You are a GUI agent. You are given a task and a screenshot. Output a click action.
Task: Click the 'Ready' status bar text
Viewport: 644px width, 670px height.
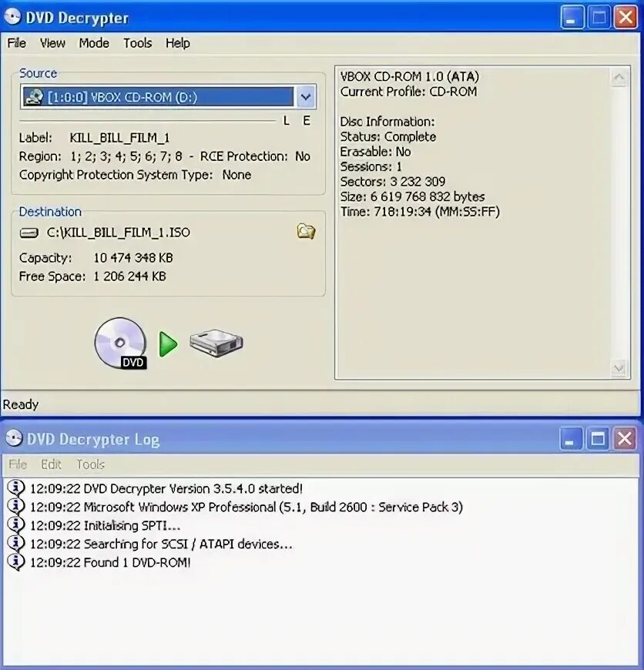(x=21, y=404)
